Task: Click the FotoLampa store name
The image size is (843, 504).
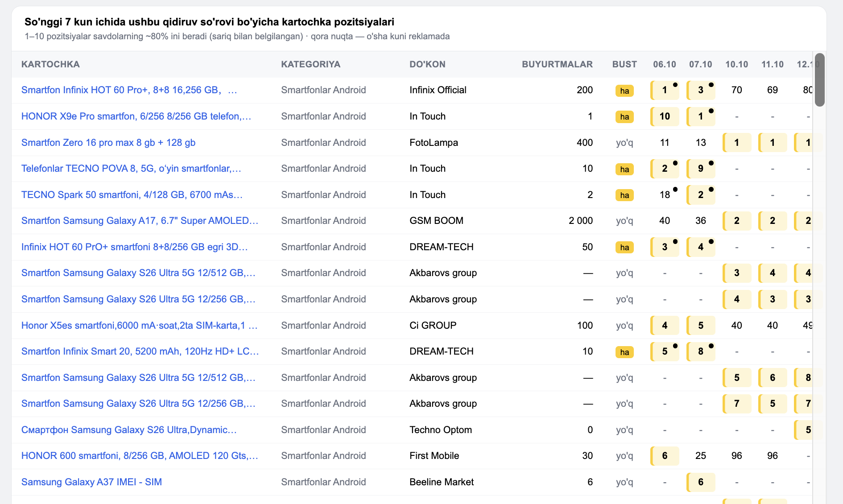Action: [434, 143]
